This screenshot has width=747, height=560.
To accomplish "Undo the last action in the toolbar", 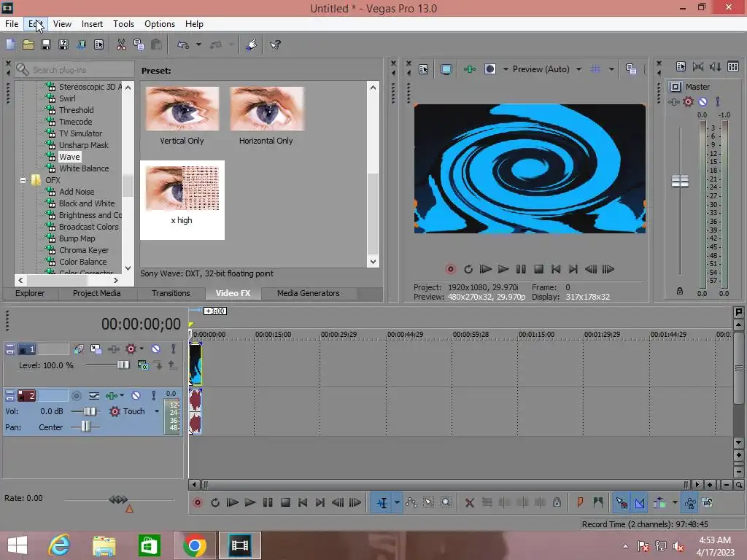I will tap(183, 44).
